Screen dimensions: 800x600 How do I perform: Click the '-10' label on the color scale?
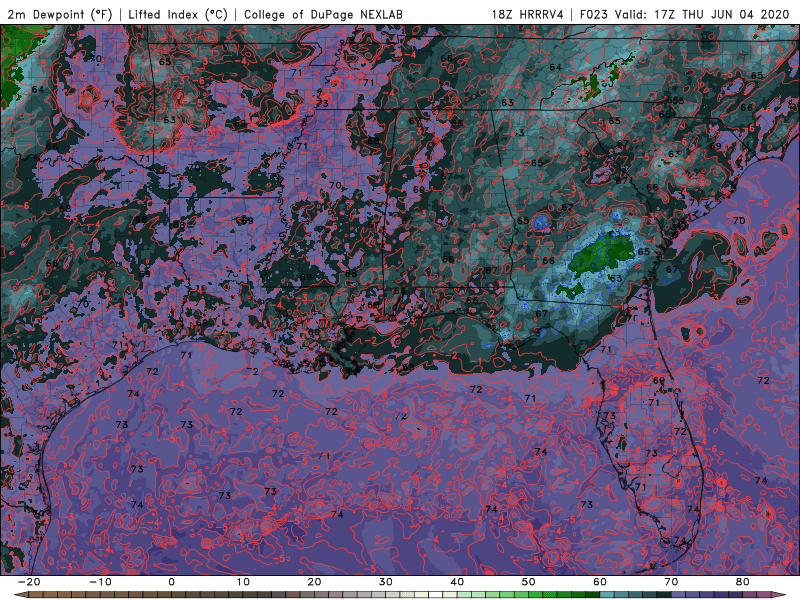(x=100, y=582)
